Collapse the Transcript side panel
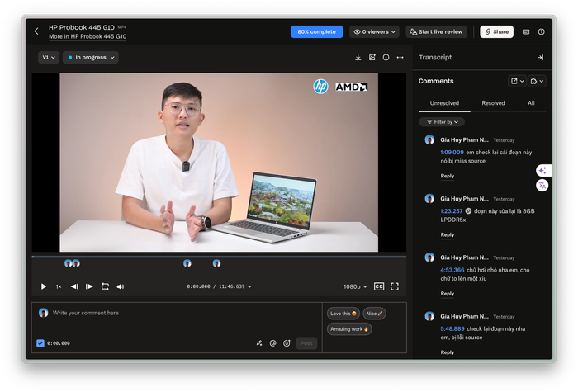This screenshot has width=578, height=392. 540,58
